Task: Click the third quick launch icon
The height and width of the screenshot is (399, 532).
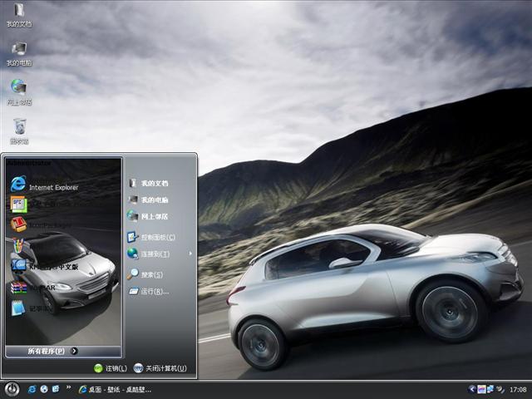Action: [x=56, y=389]
